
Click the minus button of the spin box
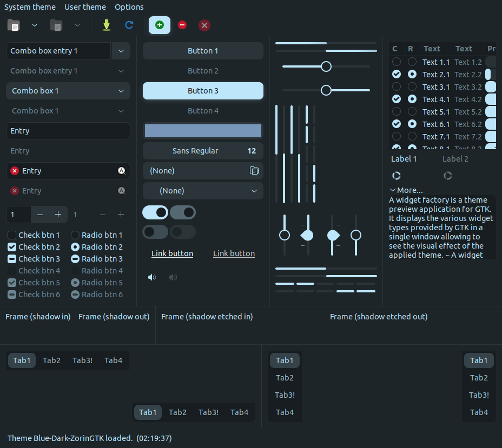click(40, 215)
